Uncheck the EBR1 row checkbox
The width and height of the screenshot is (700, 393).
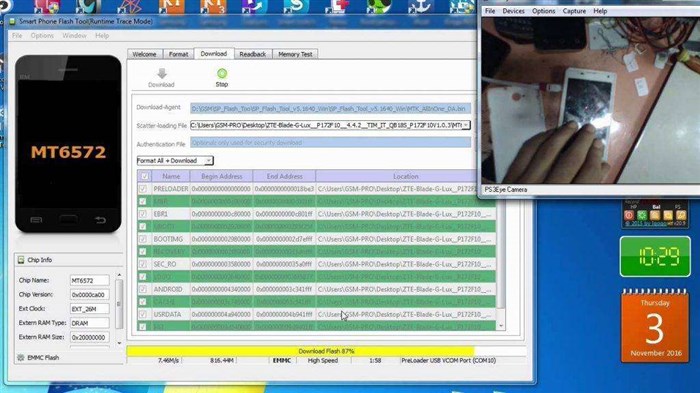pos(143,214)
